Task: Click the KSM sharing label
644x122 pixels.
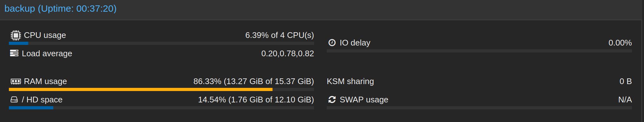Action: click(x=350, y=81)
